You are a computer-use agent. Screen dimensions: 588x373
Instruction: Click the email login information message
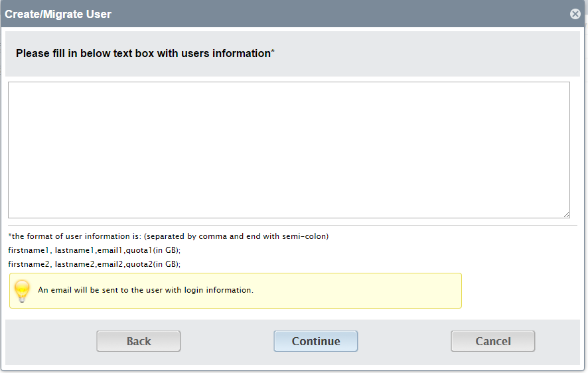tap(145, 290)
